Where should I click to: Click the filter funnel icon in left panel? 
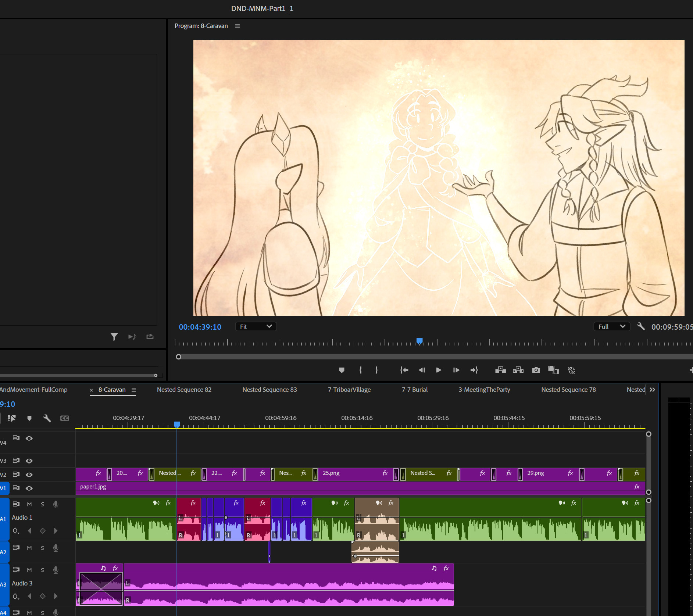(x=114, y=337)
